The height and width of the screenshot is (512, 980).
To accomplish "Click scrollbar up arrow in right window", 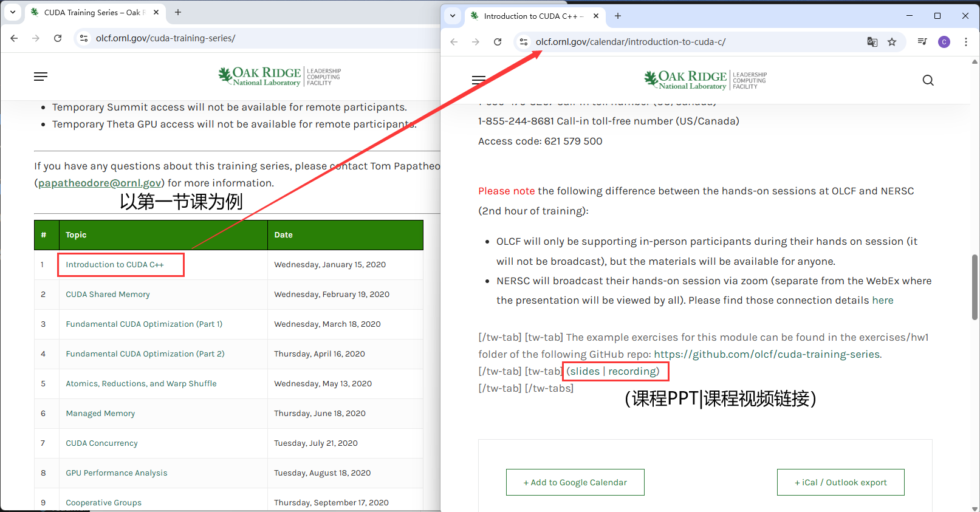I will (x=975, y=61).
